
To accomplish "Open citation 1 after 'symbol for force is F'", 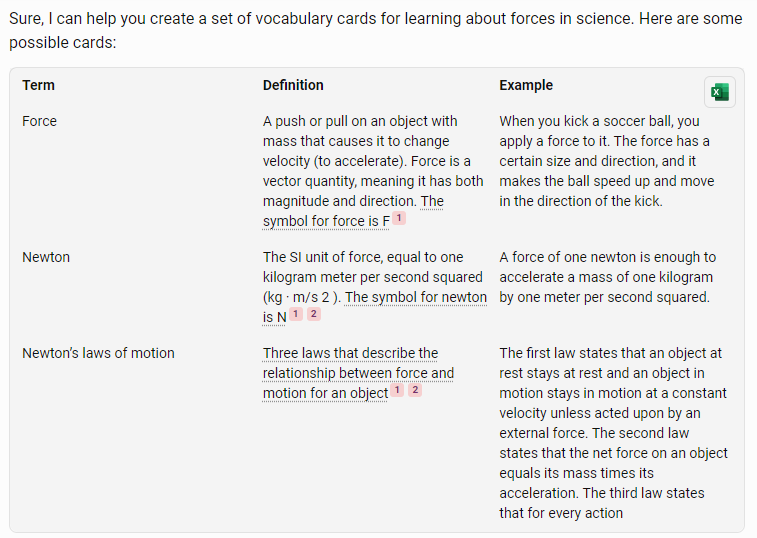I will coord(399,218).
